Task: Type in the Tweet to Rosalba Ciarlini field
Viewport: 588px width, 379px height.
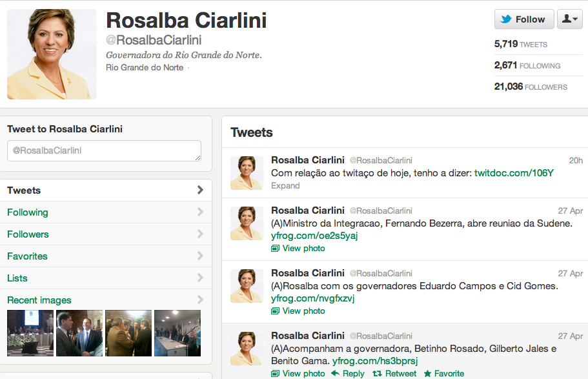Action: [104, 151]
